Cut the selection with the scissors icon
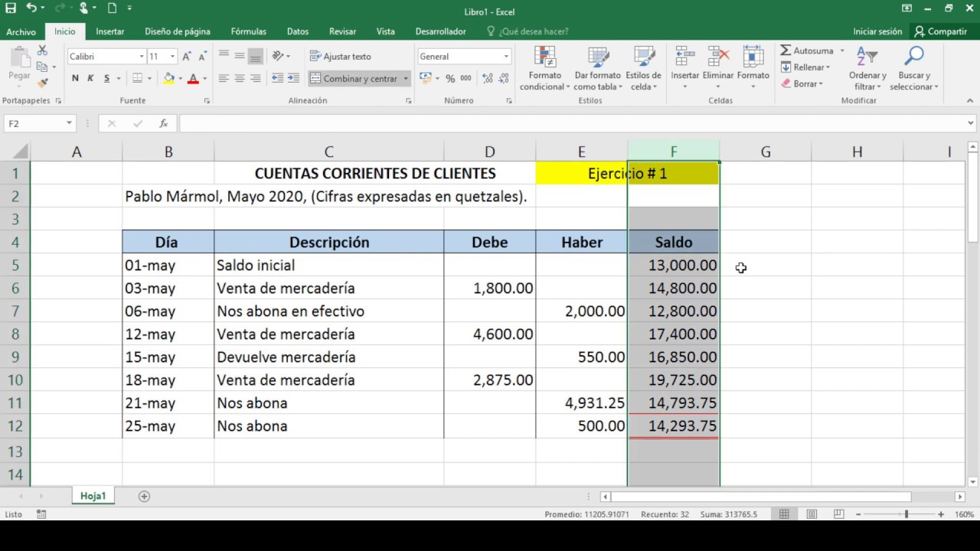 (x=42, y=51)
